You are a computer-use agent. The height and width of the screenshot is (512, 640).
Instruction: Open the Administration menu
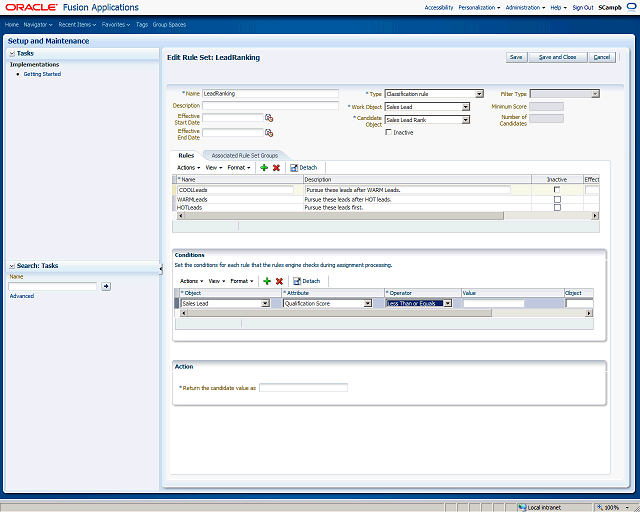point(525,7)
